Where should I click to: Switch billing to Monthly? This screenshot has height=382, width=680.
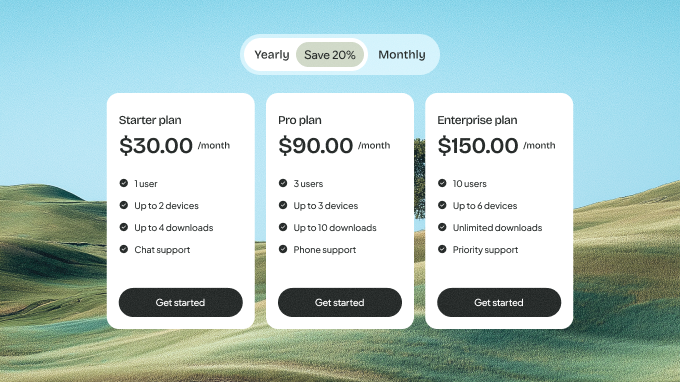tap(402, 55)
